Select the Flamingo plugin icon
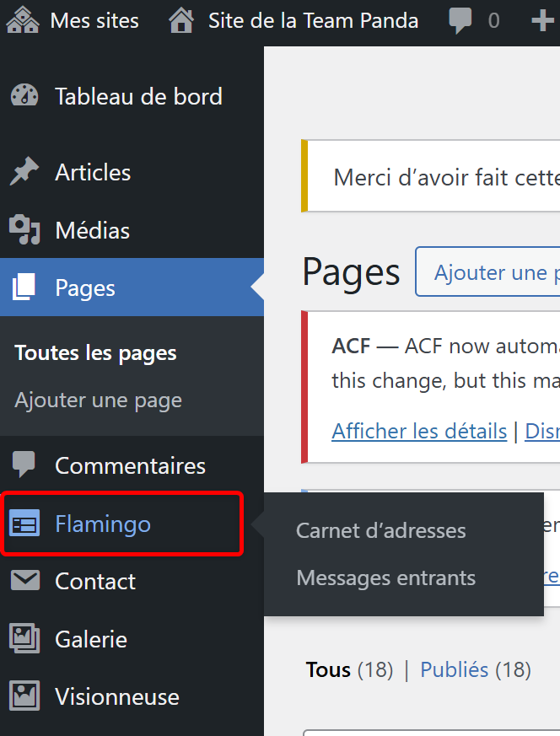The width and height of the screenshot is (560, 736). [x=24, y=523]
